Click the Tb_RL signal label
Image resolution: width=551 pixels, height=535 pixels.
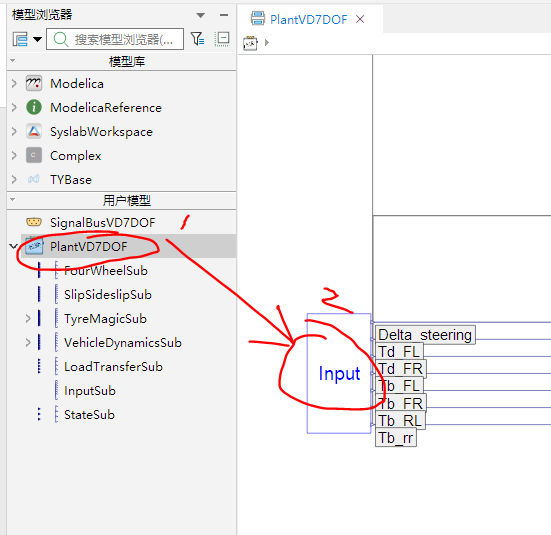click(400, 420)
